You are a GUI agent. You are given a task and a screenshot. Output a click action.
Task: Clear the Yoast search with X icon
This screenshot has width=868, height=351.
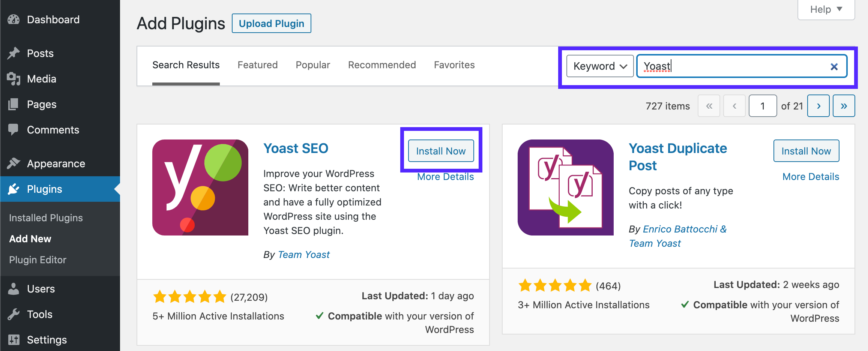click(834, 67)
